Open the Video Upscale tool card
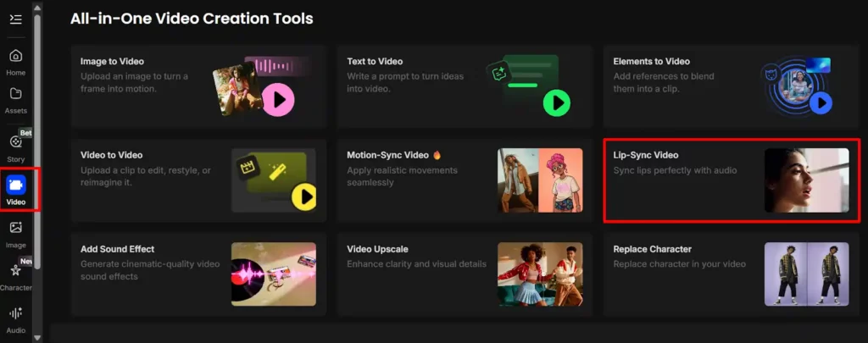The width and height of the screenshot is (868, 343). point(465,274)
